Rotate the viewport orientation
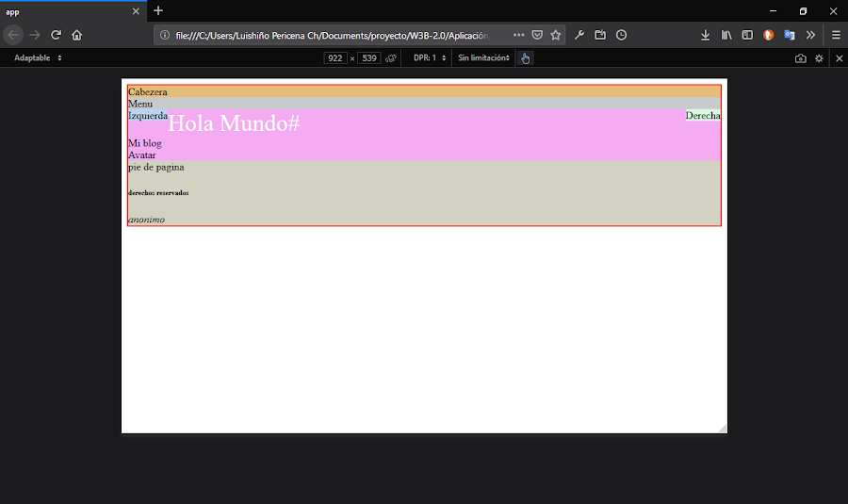 coord(391,57)
